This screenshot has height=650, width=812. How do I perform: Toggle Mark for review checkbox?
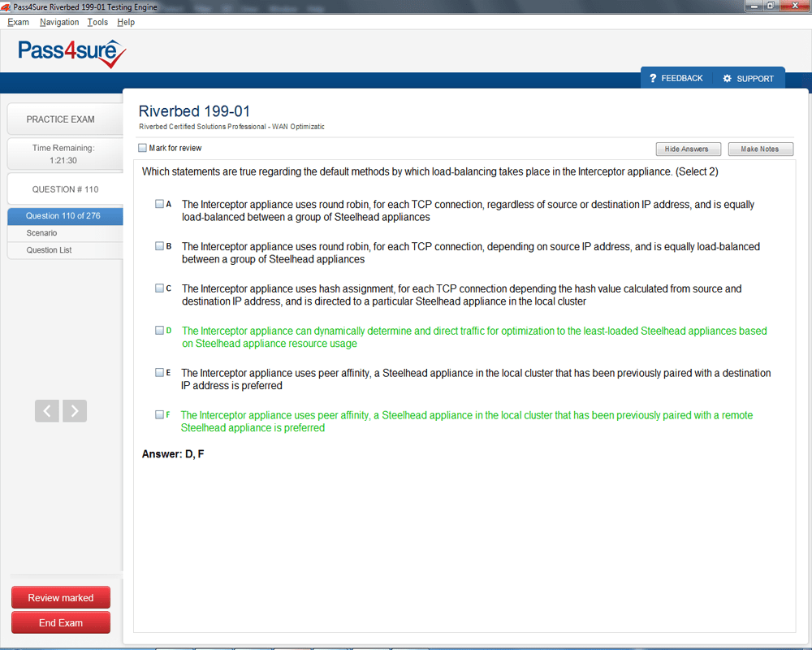coord(142,148)
